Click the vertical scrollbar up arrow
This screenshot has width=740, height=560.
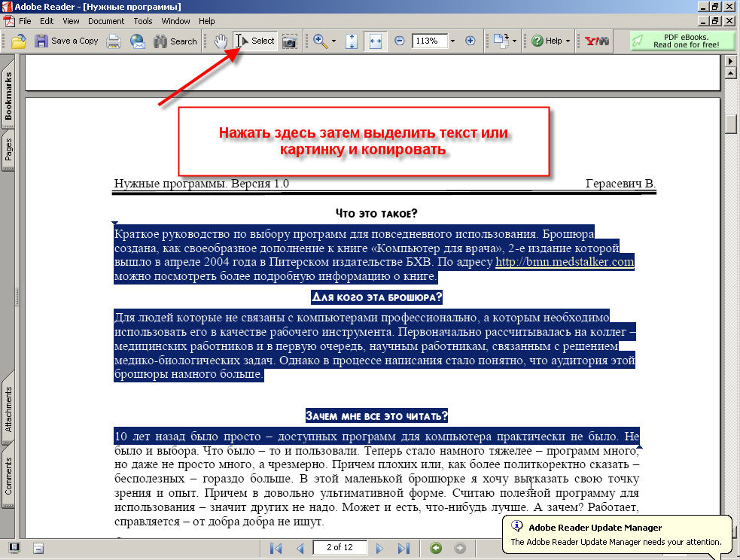tap(730, 73)
